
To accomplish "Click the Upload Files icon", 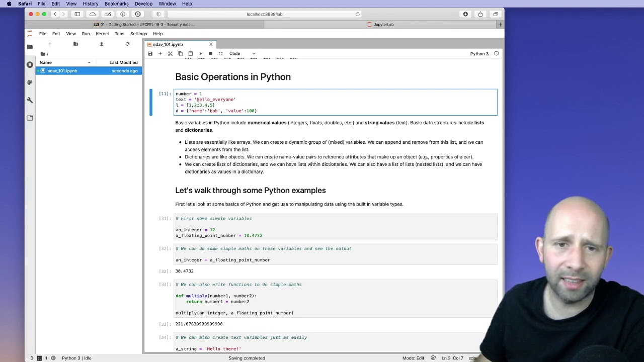I will click(x=101, y=44).
